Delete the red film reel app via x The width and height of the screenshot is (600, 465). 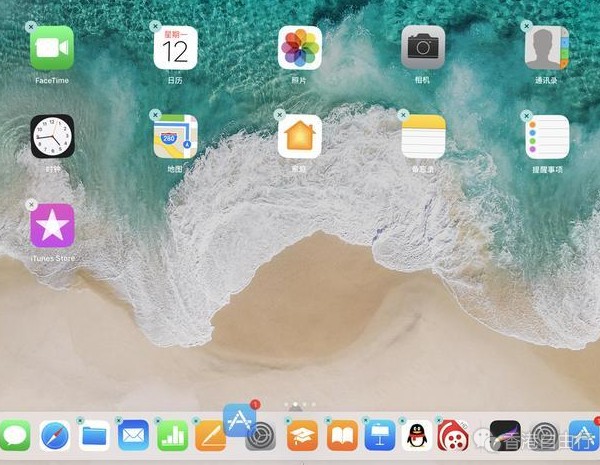click(439, 421)
